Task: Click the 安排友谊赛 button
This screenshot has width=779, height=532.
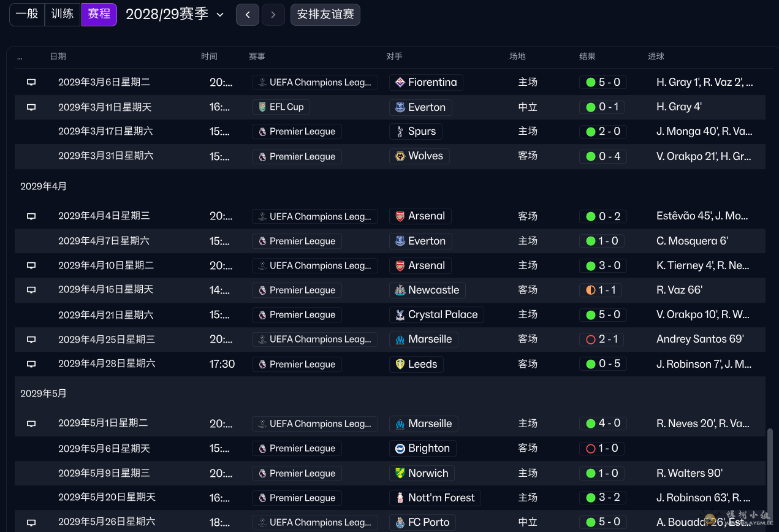Action: 325,15
